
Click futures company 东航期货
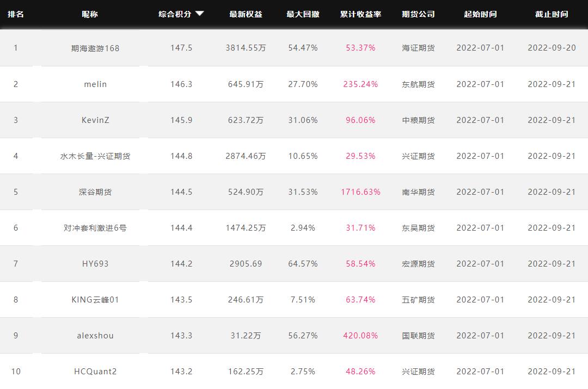tap(419, 84)
